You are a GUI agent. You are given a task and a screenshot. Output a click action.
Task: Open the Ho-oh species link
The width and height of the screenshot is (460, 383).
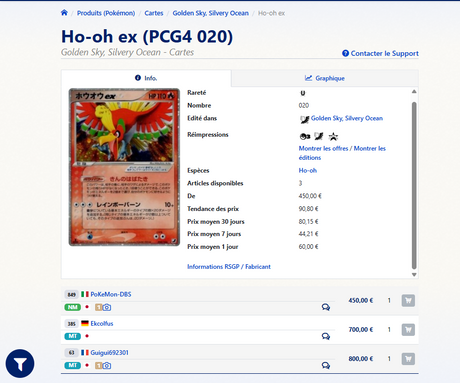308,170
